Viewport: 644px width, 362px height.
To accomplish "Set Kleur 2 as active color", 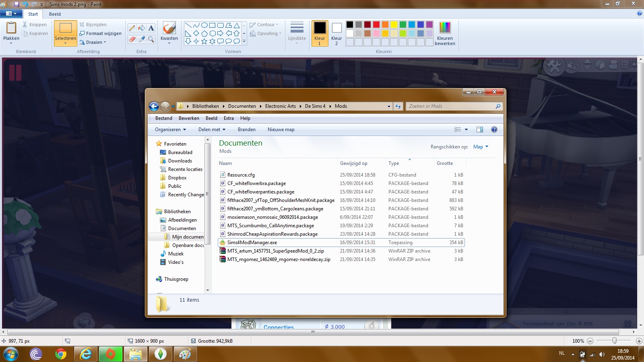I will (x=336, y=33).
